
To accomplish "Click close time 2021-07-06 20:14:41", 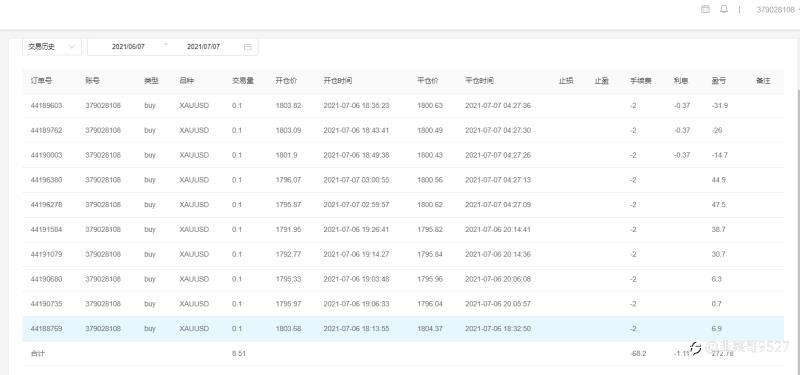I will click(498, 230).
